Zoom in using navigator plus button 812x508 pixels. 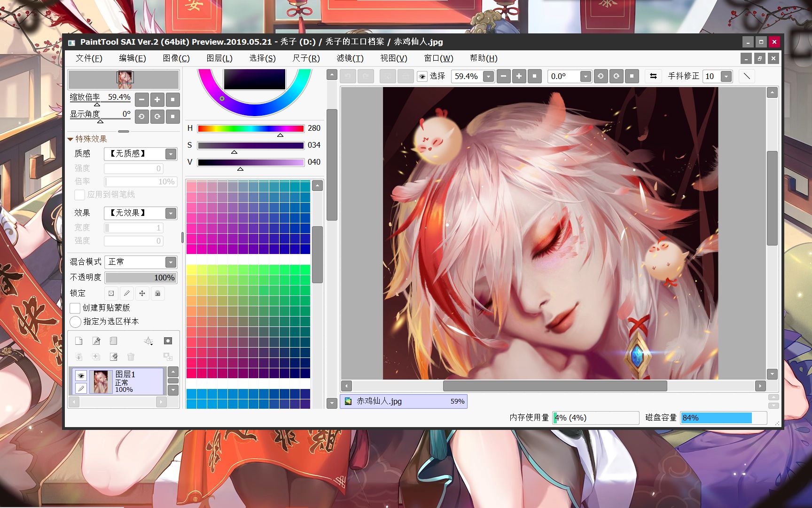[x=157, y=100]
